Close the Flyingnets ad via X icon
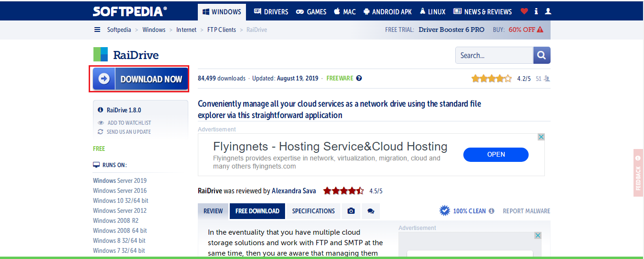Image resolution: width=644 pixels, height=259 pixels. pyautogui.click(x=541, y=137)
